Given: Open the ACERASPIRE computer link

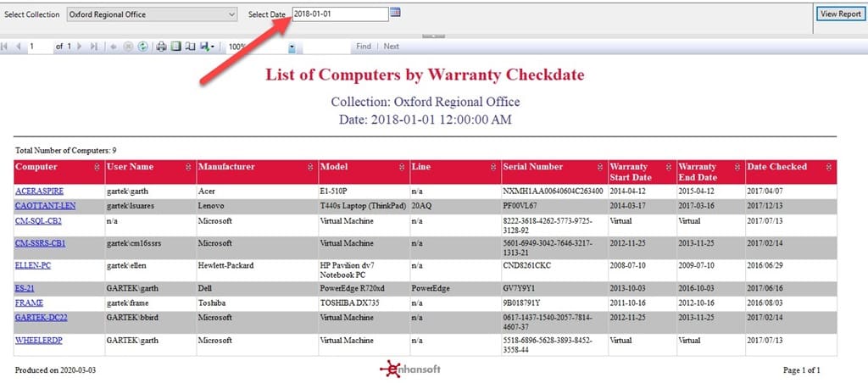Looking at the screenshot, I should pos(39,191).
